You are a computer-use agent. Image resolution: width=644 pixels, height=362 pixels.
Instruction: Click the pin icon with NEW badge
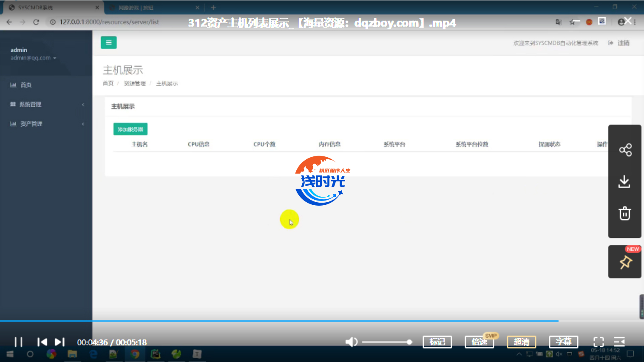[625, 263]
